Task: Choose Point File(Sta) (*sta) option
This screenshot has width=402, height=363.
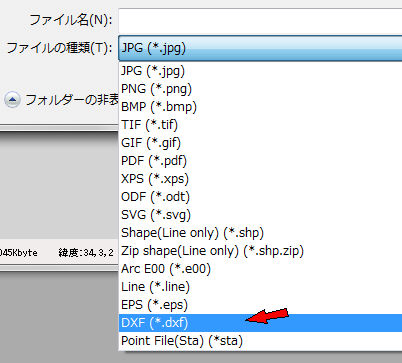Action: pyautogui.click(x=260, y=341)
